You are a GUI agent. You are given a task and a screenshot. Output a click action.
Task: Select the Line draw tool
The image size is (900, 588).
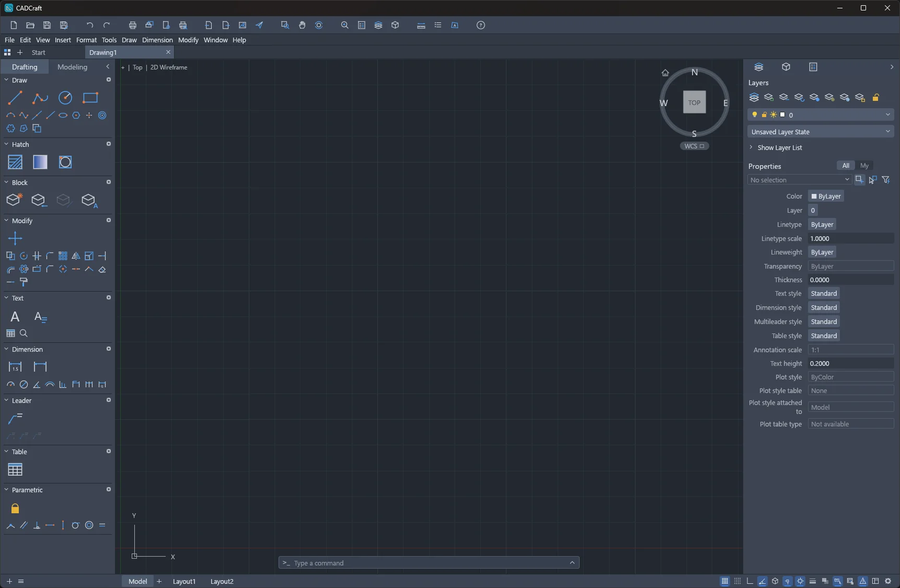15,98
